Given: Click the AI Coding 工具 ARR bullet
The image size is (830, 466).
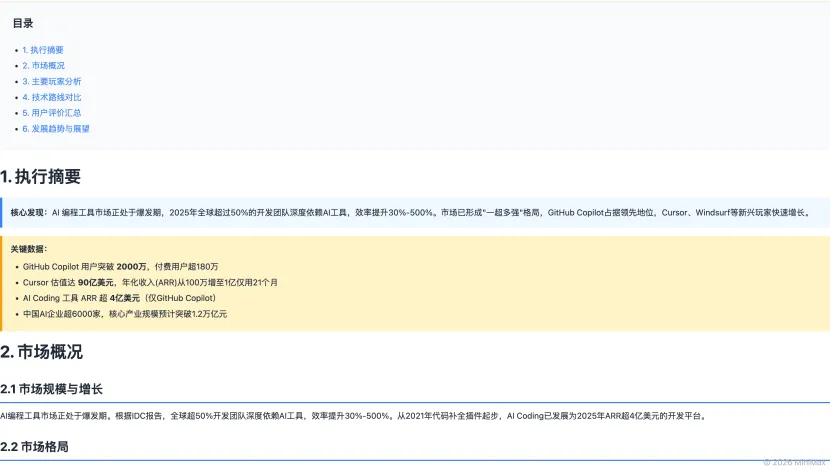Looking at the screenshot, I should tap(118, 298).
